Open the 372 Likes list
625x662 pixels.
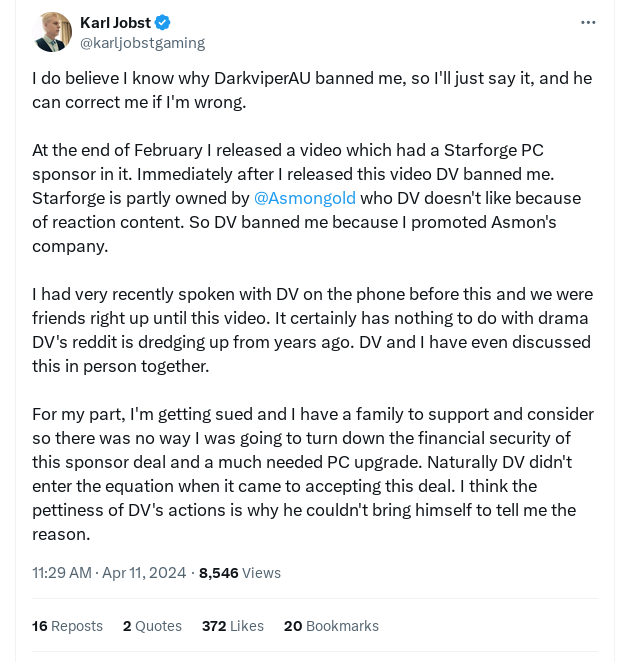click(232, 626)
